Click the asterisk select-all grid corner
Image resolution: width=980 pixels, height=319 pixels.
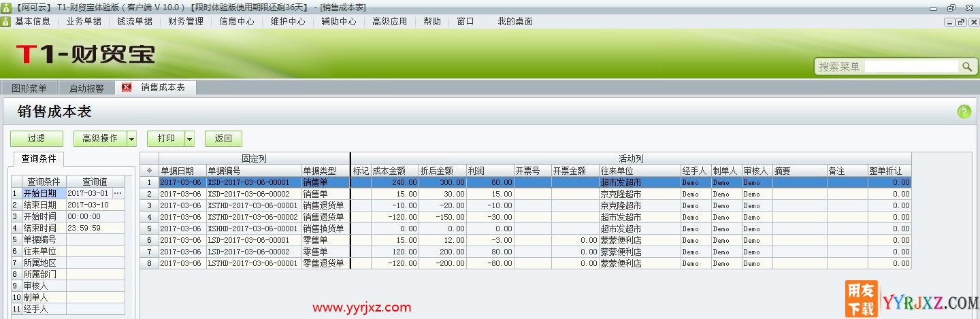pyautogui.click(x=149, y=171)
